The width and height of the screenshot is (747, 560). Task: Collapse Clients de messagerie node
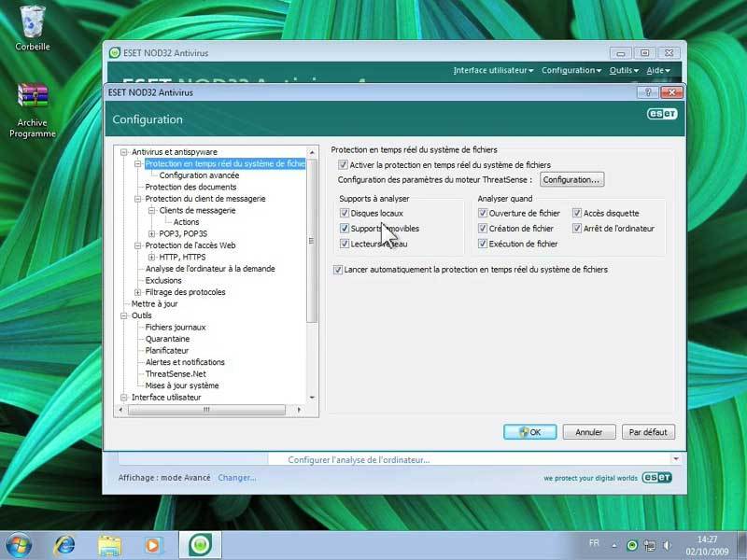tap(151, 210)
